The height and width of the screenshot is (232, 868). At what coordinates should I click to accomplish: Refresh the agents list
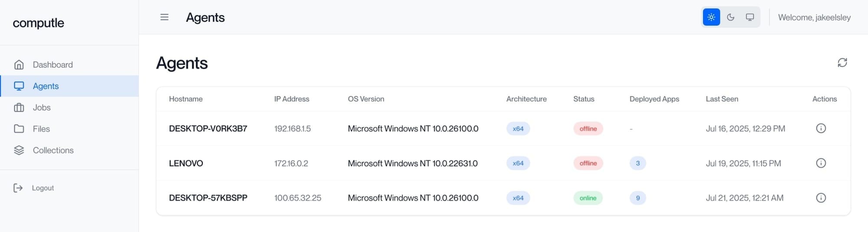tap(842, 63)
